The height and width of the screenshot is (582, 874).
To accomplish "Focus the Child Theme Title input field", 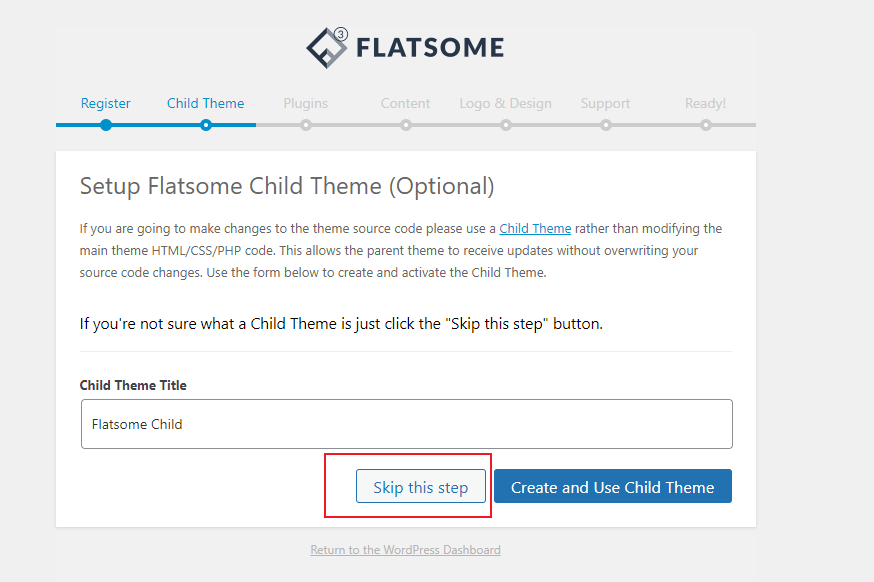I will 406,424.
